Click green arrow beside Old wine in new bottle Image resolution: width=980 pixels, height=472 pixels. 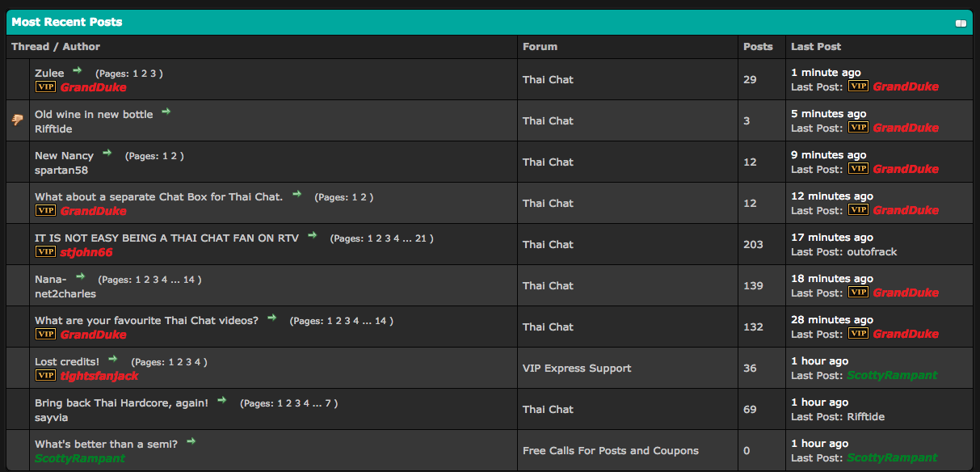click(x=166, y=112)
